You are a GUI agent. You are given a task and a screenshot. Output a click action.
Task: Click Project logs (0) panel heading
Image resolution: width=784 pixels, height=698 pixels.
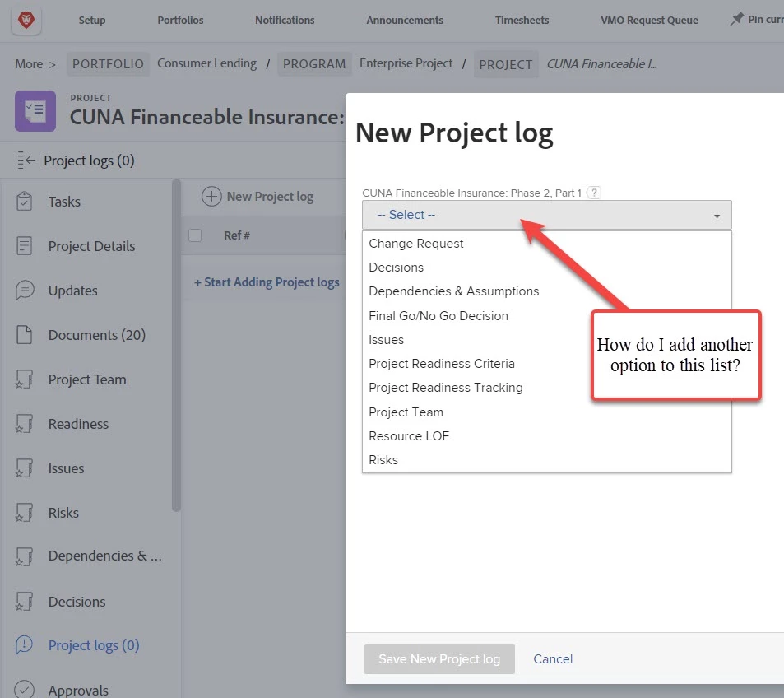click(89, 161)
